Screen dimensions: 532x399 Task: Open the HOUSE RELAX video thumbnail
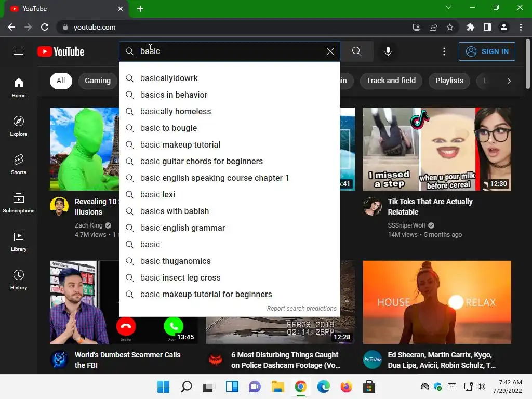(x=437, y=302)
